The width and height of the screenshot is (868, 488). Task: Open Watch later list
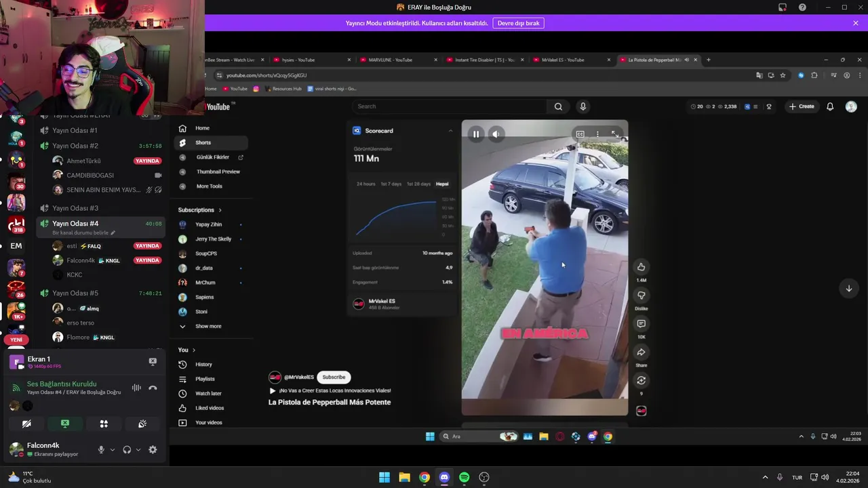point(210,393)
